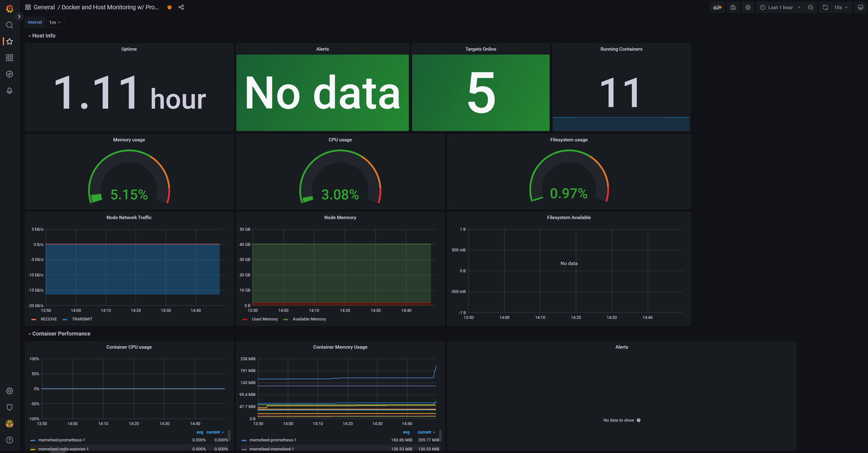Click the Share dashboard icon
The height and width of the screenshot is (453, 868).
[181, 8]
